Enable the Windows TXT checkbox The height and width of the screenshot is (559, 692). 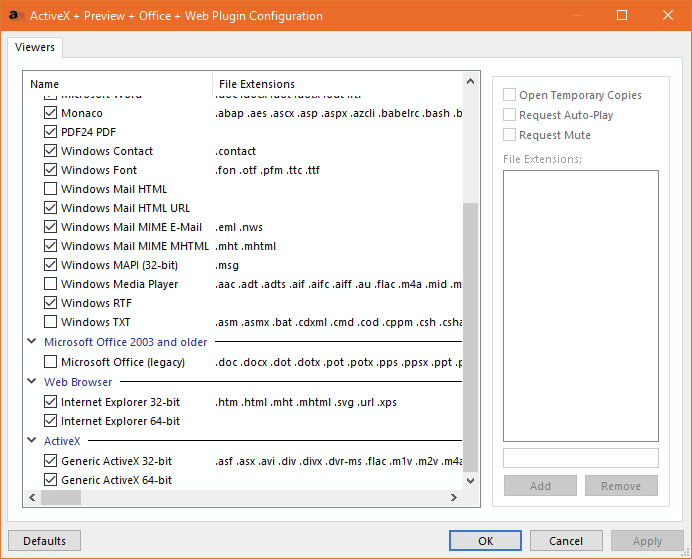pos(50,322)
